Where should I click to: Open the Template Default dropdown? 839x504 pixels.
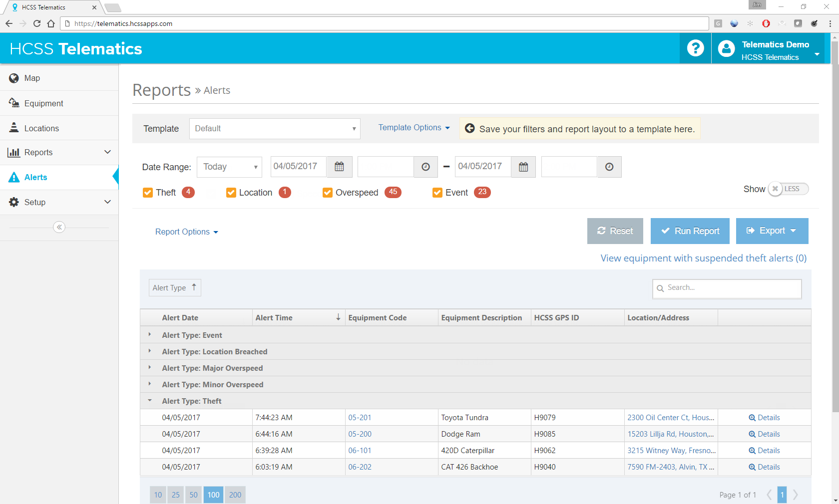pos(275,129)
